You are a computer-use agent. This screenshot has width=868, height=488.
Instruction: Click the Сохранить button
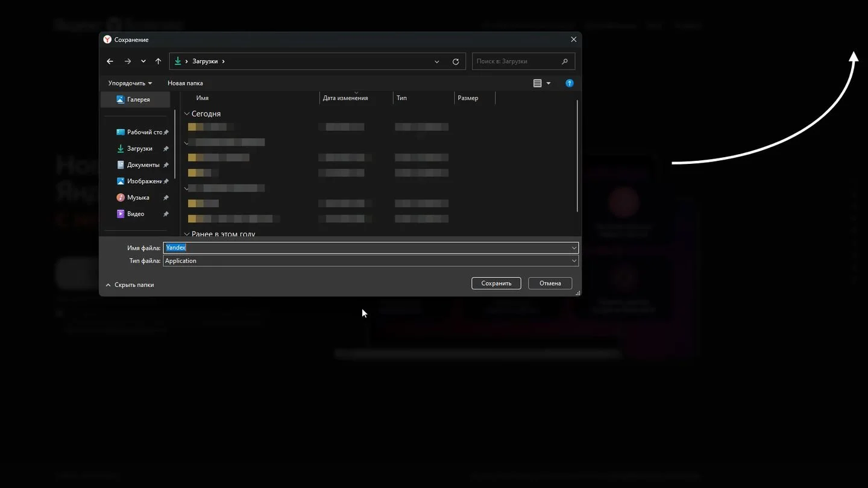pos(496,283)
